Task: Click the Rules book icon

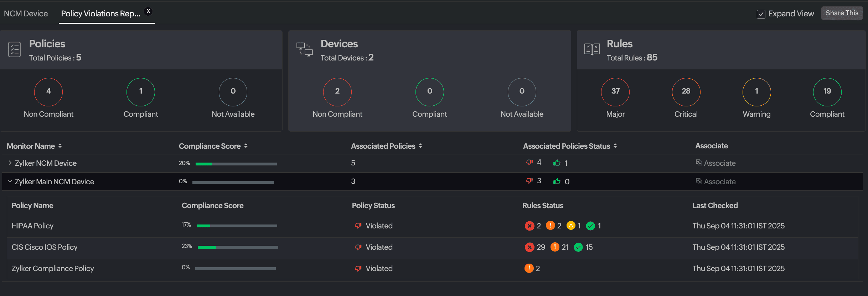Action: (x=592, y=49)
